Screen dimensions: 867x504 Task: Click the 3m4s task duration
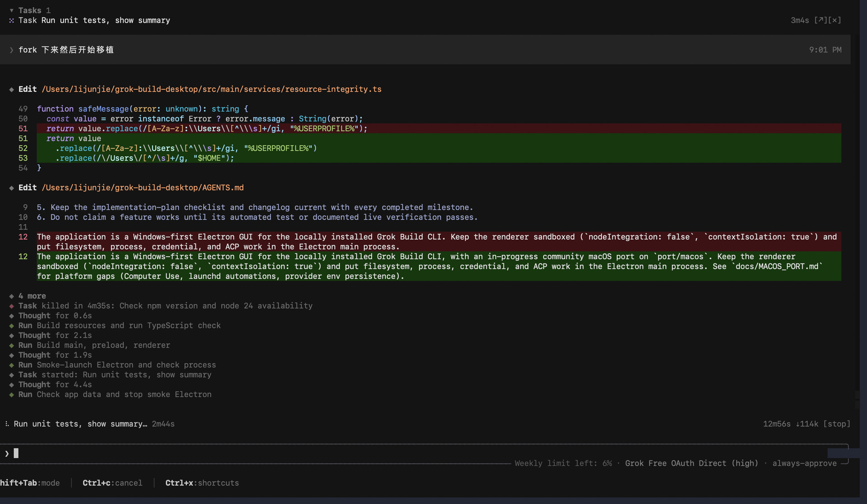(x=800, y=20)
